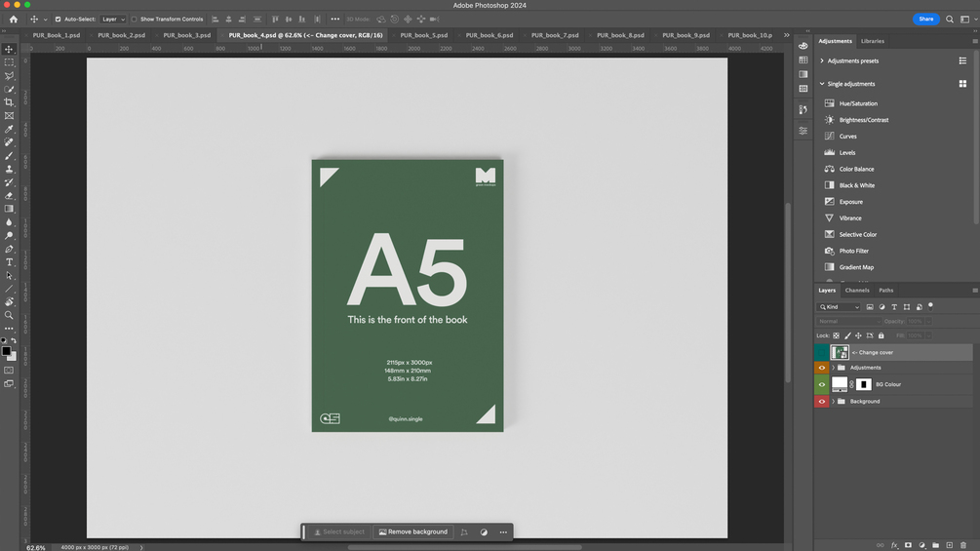Image resolution: width=980 pixels, height=551 pixels.
Task: Filter layers by type (T) icon
Action: 894,307
